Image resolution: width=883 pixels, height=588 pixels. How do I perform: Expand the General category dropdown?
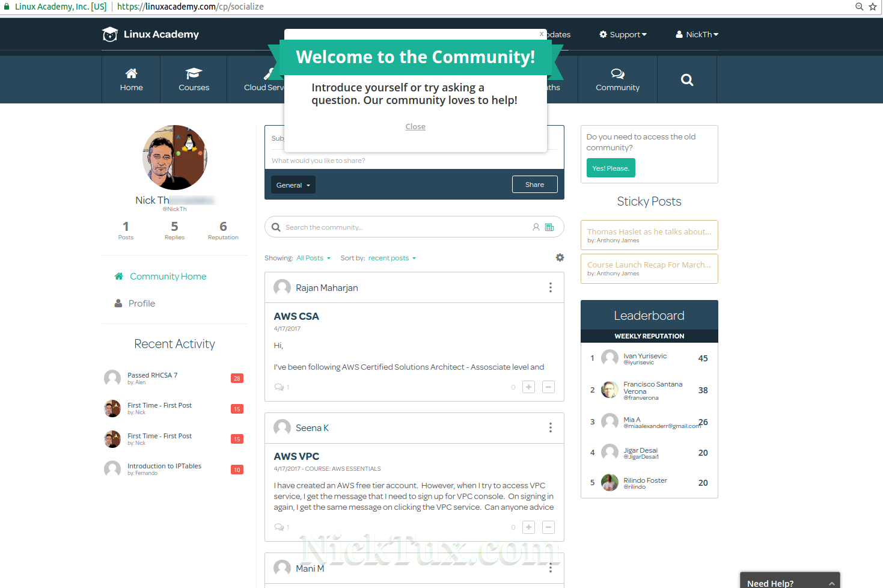[x=293, y=185]
